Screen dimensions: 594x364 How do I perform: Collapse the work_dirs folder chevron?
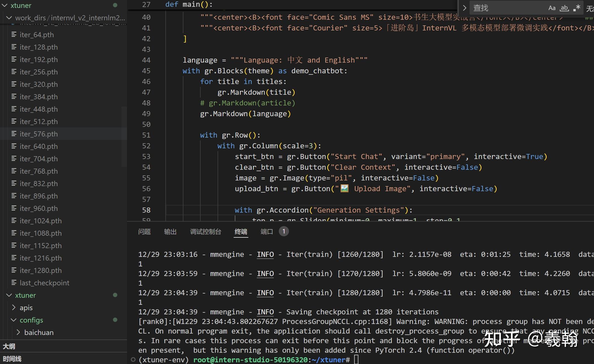click(9, 18)
